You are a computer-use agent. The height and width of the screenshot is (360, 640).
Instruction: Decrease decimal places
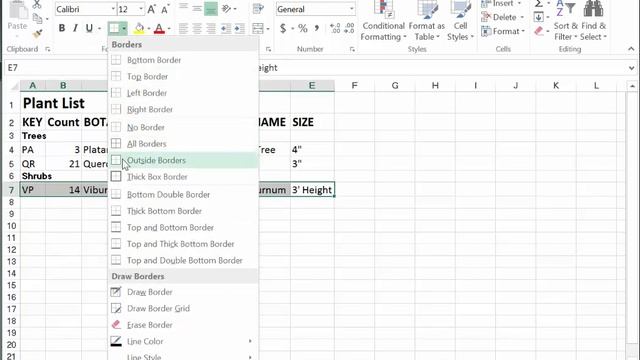click(x=349, y=28)
